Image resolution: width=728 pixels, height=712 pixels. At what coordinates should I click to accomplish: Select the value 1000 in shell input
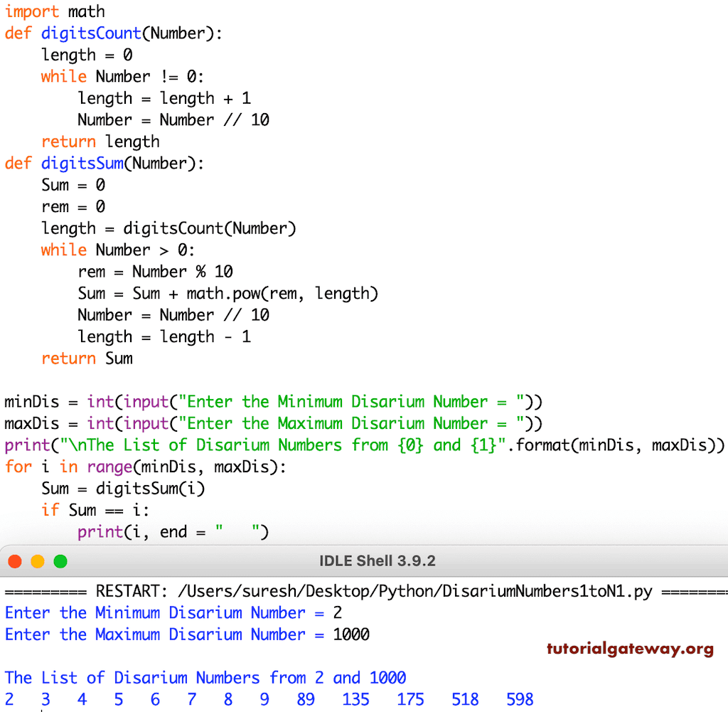click(351, 634)
